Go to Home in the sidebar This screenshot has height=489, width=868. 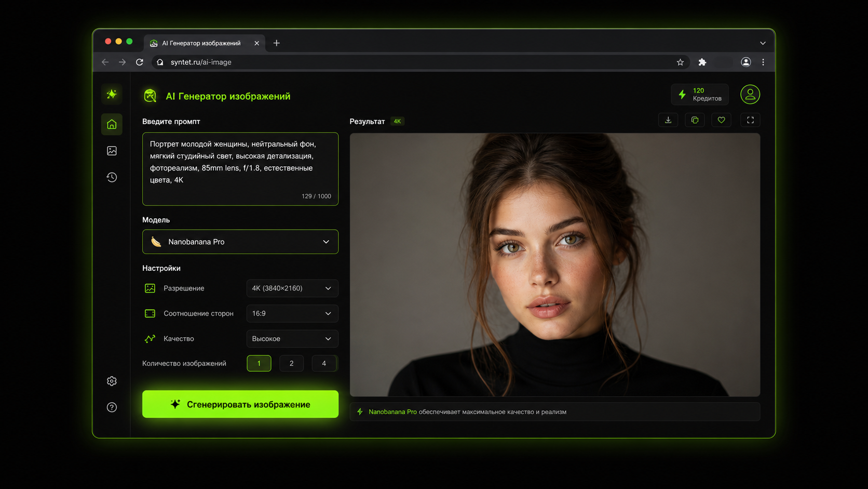[x=112, y=124]
